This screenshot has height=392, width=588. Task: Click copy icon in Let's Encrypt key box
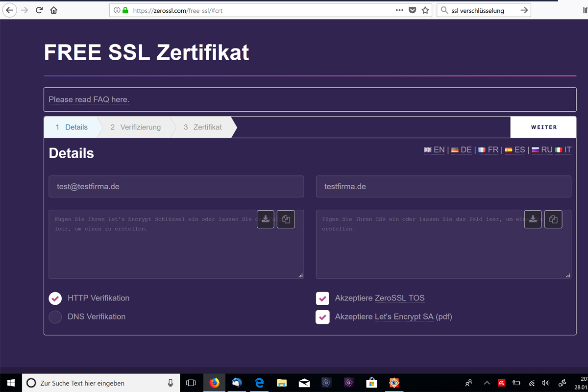(x=286, y=219)
